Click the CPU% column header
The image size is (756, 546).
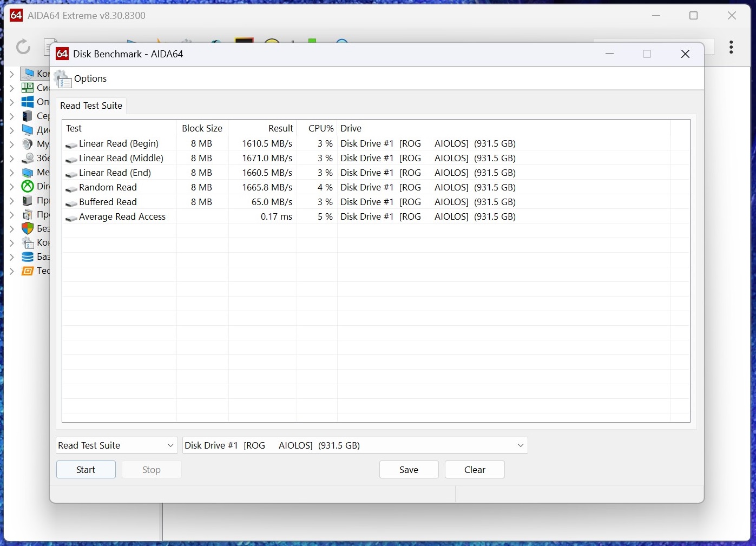pyautogui.click(x=317, y=128)
